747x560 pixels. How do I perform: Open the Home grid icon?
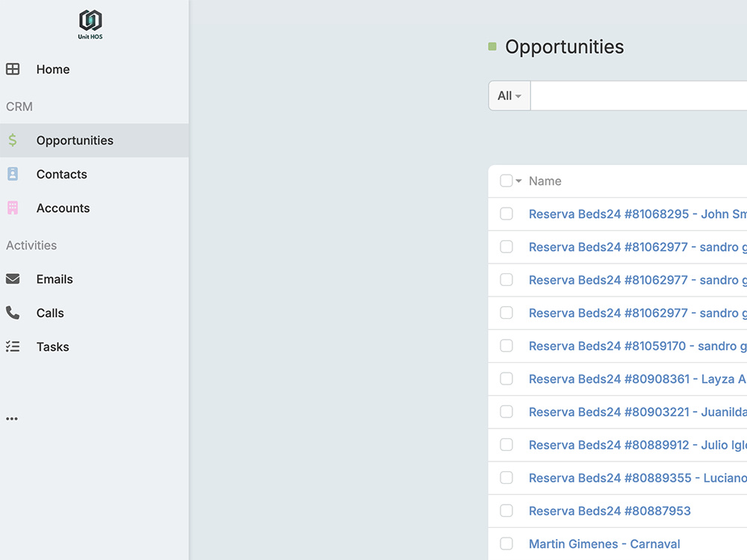coord(13,69)
